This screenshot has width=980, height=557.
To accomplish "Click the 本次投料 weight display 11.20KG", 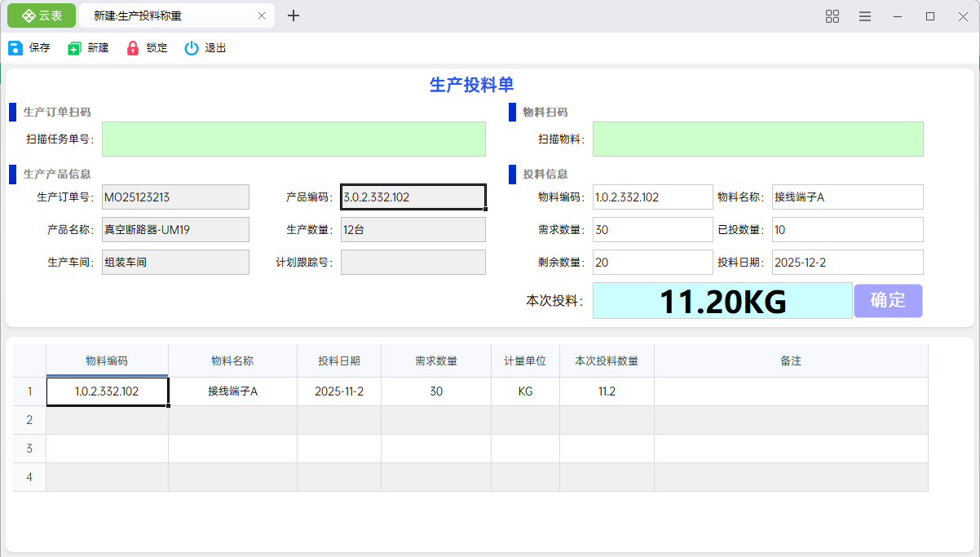I will (722, 301).
